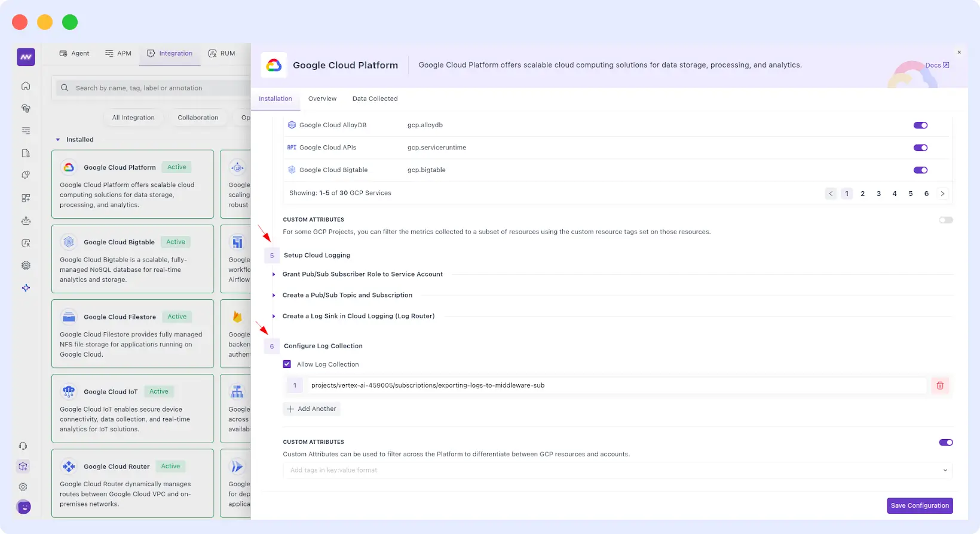
Task: Open the logs document icon in the sidebar
Action: 26,153
